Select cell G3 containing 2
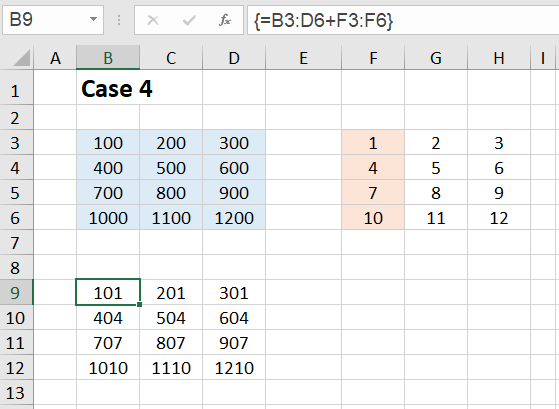 coord(436,143)
